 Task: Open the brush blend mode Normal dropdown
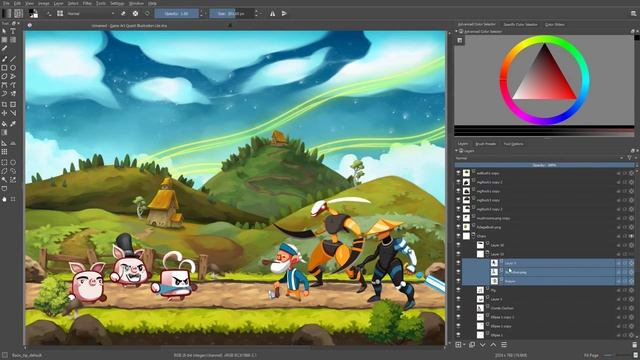[91, 13]
